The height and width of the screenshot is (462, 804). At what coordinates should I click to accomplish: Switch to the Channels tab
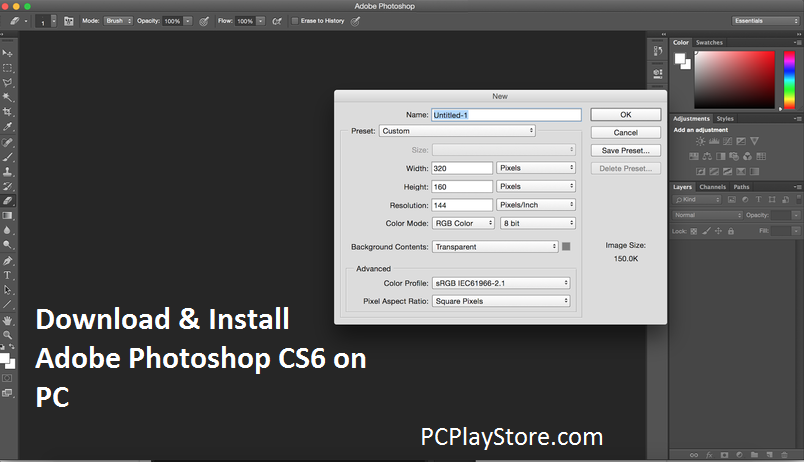(713, 187)
